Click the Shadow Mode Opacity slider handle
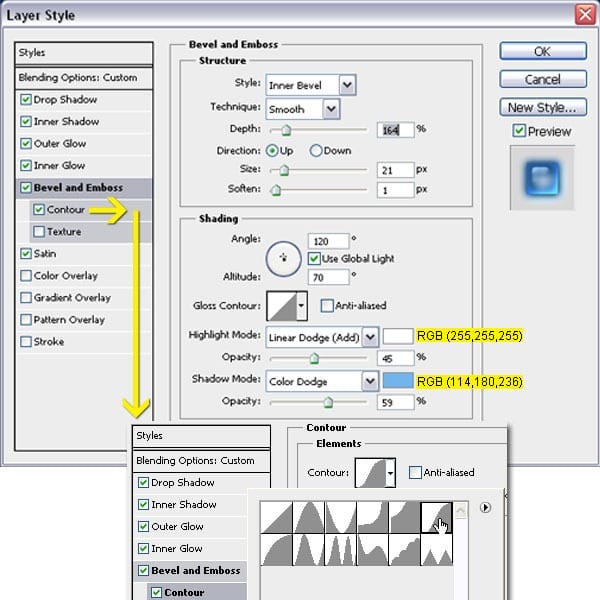The width and height of the screenshot is (600, 600). click(x=328, y=402)
